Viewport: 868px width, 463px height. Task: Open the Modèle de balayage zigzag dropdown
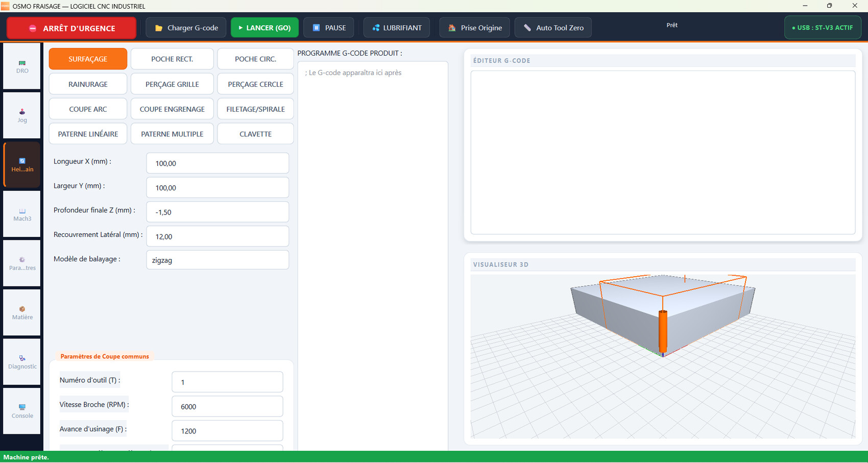218,260
